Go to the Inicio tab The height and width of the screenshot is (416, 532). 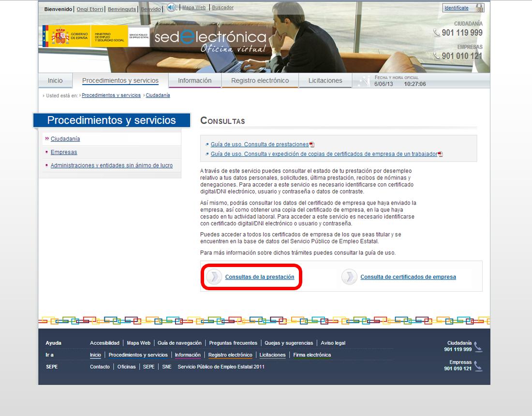(x=55, y=81)
